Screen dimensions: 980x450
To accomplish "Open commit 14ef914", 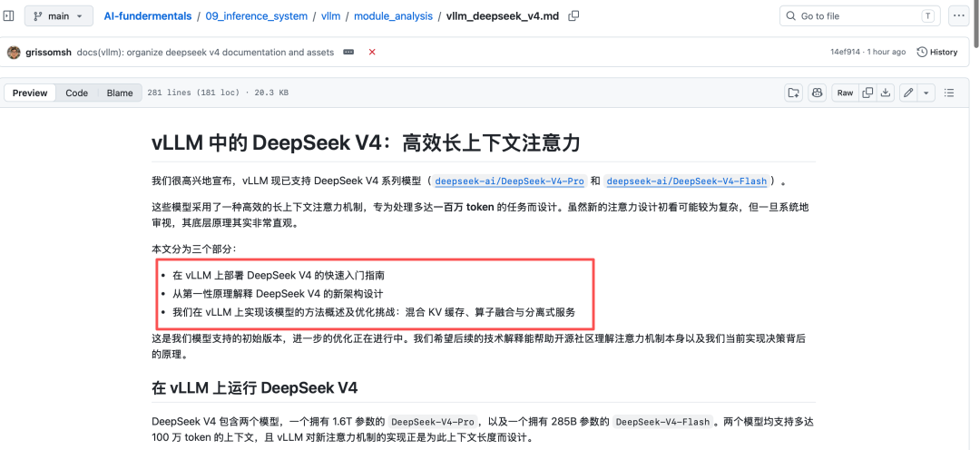I will 845,52.
